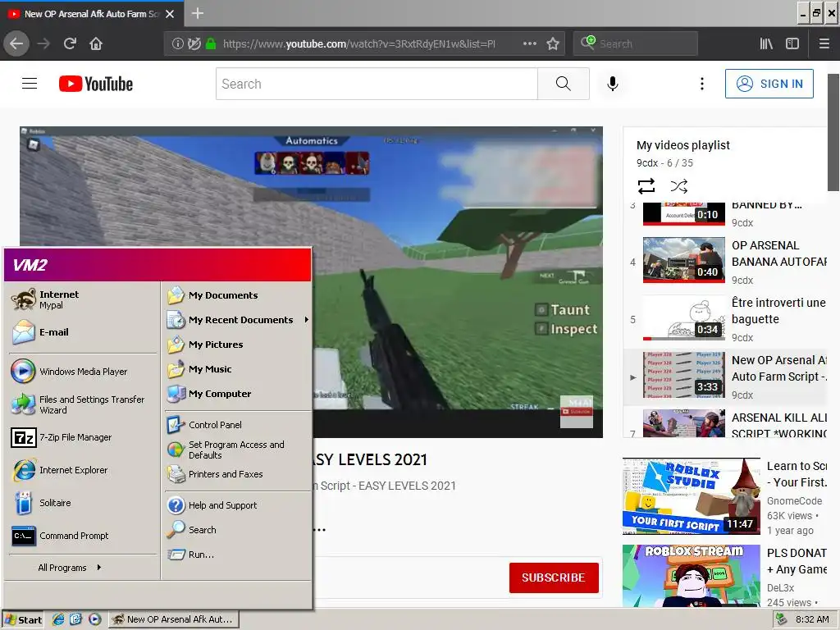Viewport: 840px width, 630px height.
Task: Open the browser hamburger menu
Action: coord(824,43)
